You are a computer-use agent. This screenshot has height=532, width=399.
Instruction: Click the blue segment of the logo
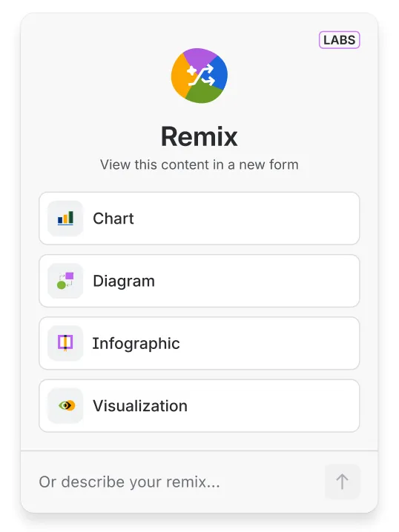[x=220, y=73]
